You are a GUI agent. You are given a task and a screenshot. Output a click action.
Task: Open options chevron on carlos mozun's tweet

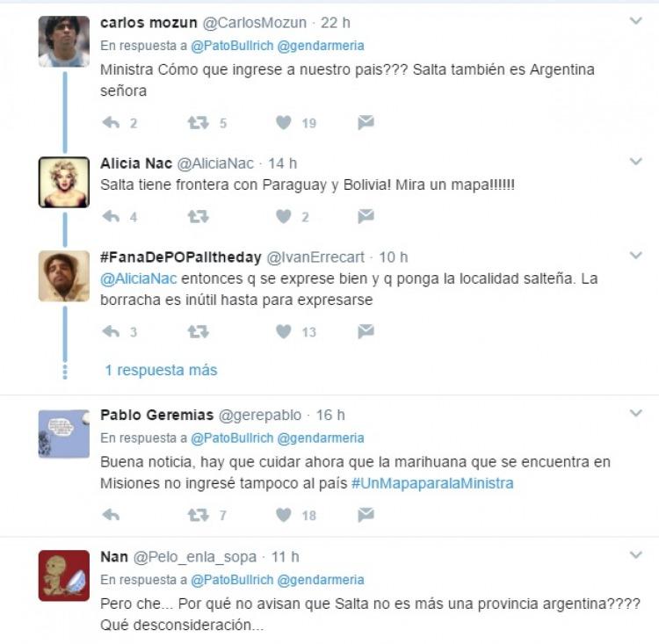coord(636,20)
